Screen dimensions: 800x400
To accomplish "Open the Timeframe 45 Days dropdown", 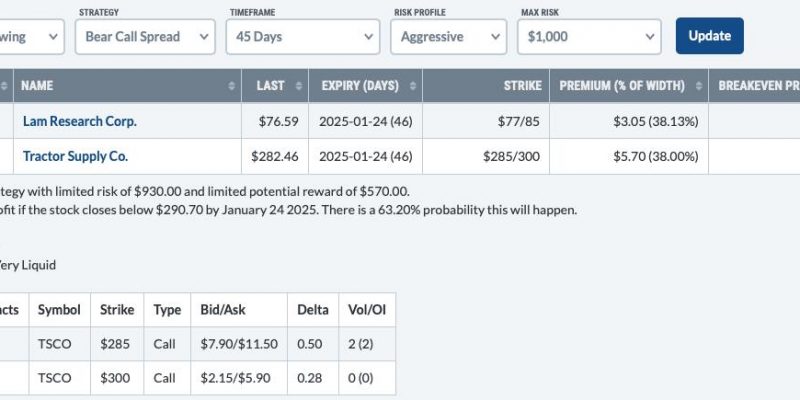I will [303, 37].
